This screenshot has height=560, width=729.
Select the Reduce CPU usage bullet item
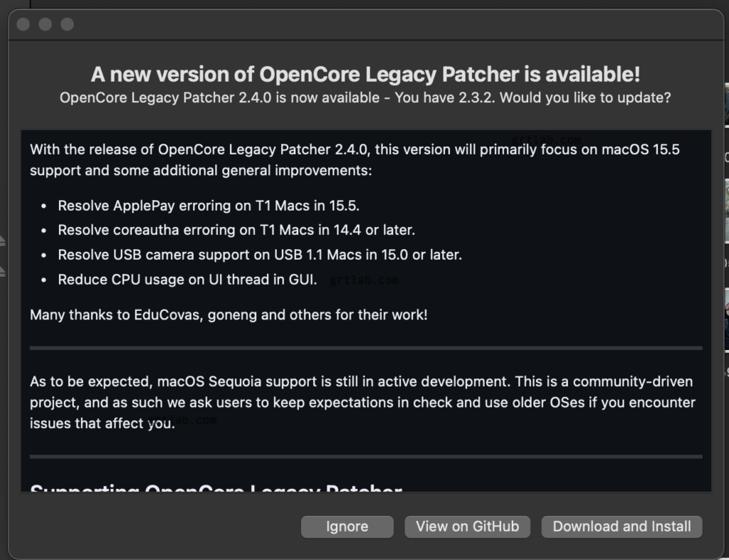point(187,280)
